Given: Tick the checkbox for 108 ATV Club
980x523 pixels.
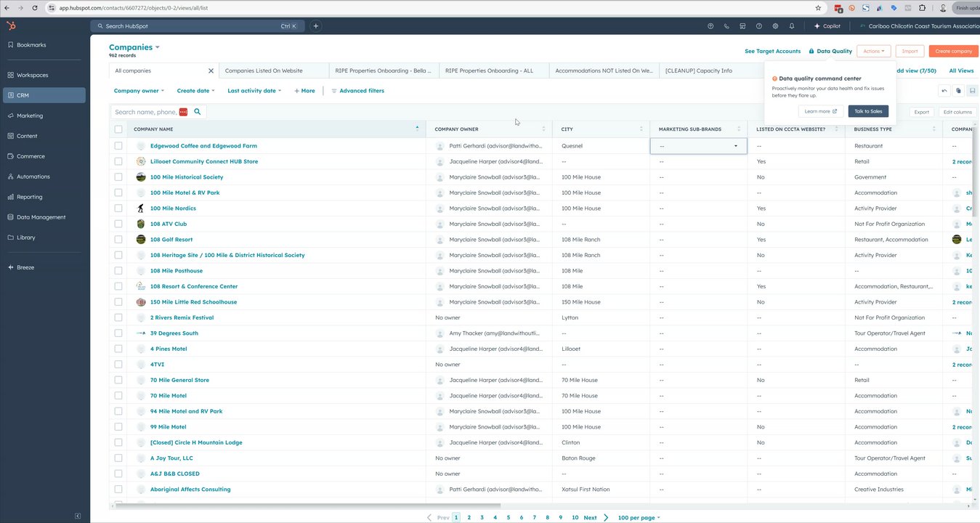Looking at the screenshot, I should coord(118,224).
